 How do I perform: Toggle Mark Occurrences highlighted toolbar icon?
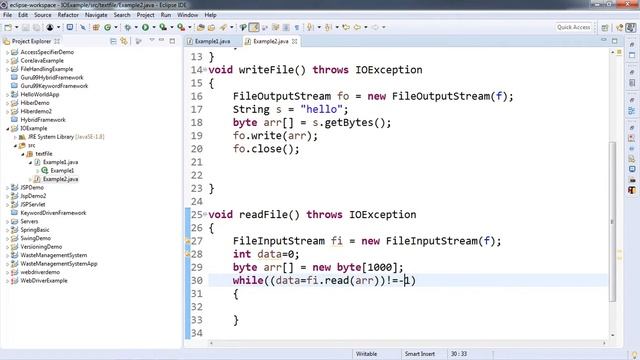(x=254, y=27)
